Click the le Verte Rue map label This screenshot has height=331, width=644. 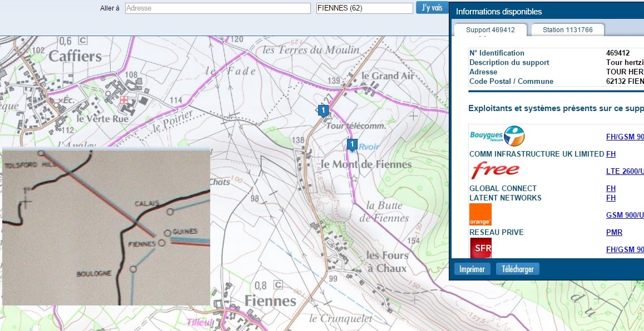point(103,119)
